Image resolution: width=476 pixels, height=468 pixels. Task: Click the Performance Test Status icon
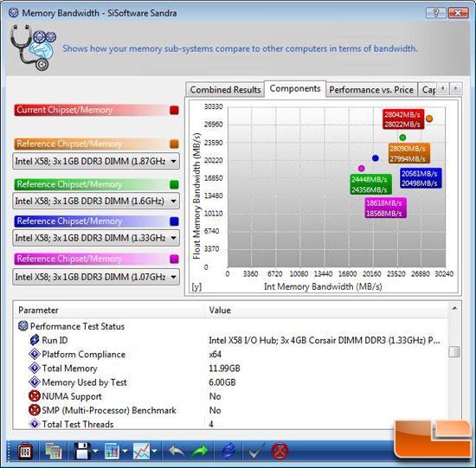23,326
